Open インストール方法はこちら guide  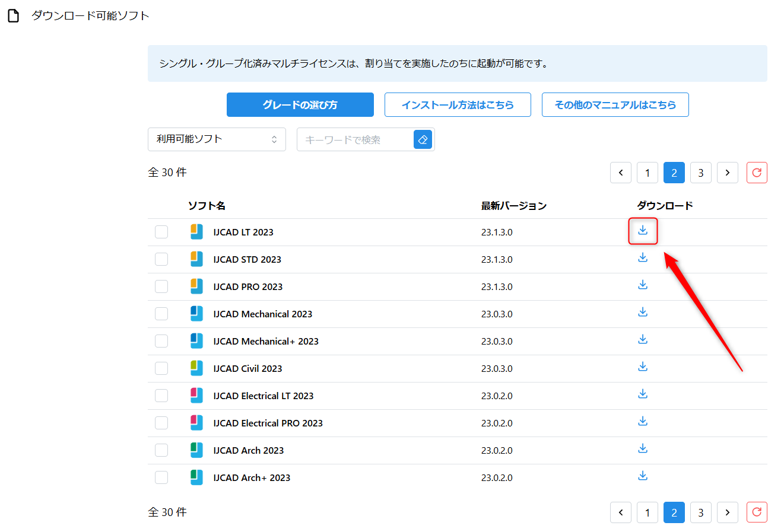[458, 104]
